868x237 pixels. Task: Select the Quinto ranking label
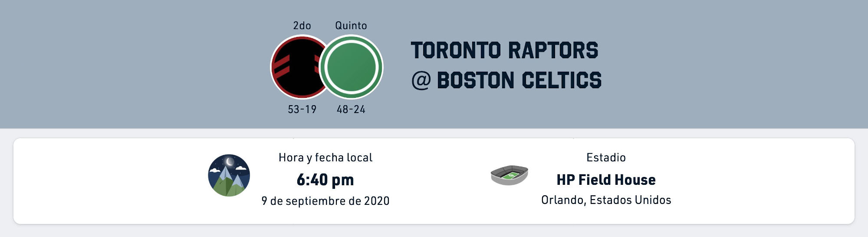(x=351, y=26)
